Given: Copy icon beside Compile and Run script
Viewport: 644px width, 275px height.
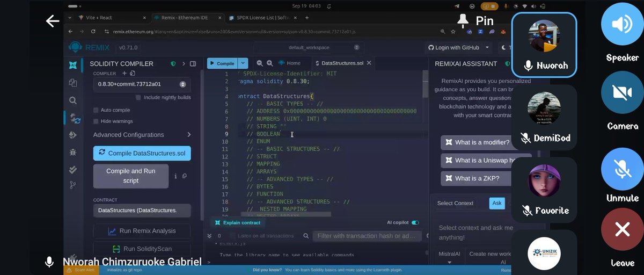Looking at the screenshot, I should coord(184,176).
